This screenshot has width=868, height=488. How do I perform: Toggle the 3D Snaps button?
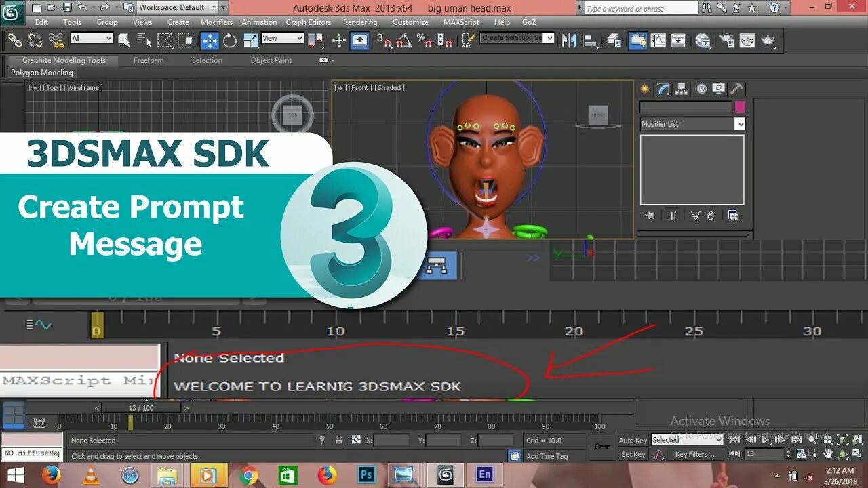pos(384,41)
